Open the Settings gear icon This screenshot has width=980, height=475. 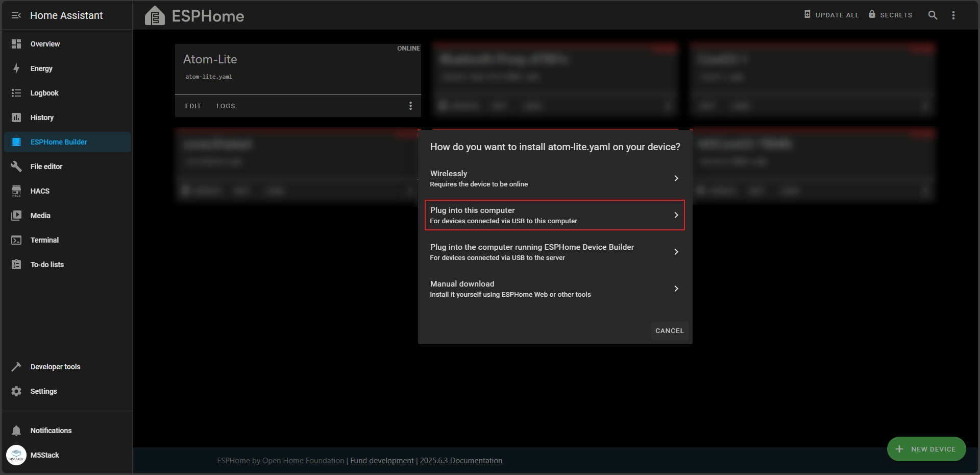pos(16,391)
